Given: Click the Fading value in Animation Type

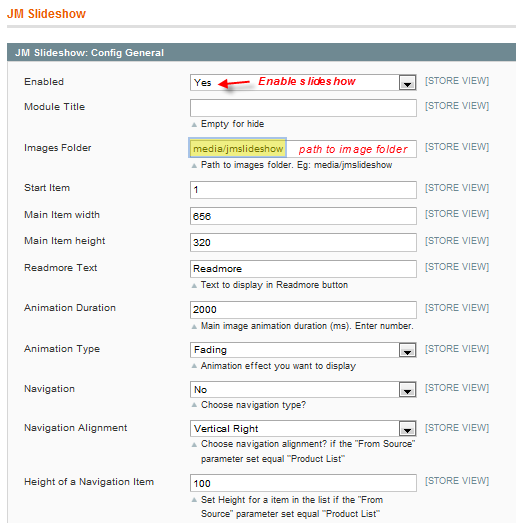Looking at the screenshot, I should [x=210, y=350].
